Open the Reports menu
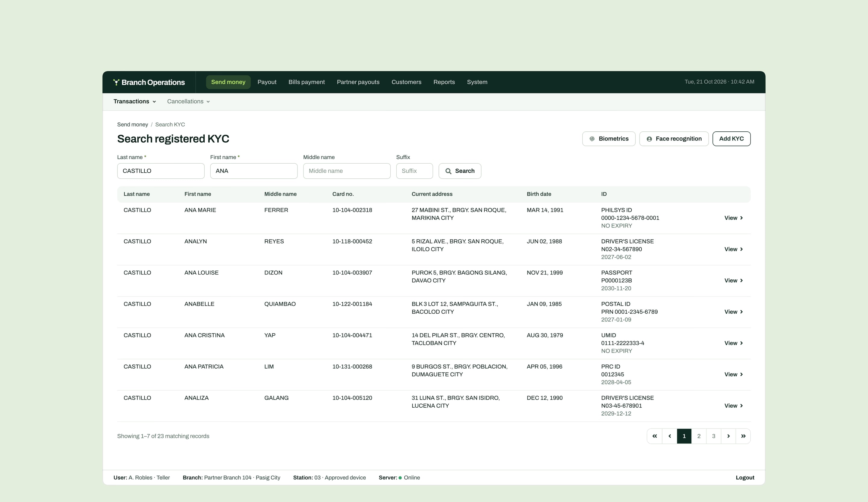868x502 pixels. point(444,82)
